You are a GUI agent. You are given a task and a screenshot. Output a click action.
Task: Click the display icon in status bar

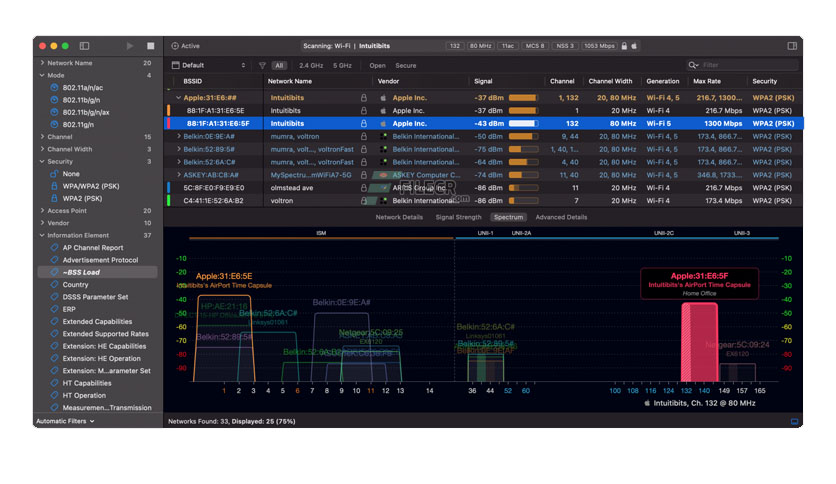[x=794, y=421]
